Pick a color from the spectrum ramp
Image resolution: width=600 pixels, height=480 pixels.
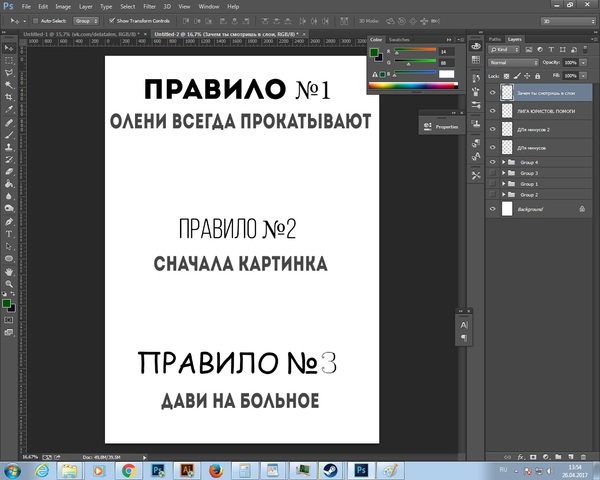(412, 85)
